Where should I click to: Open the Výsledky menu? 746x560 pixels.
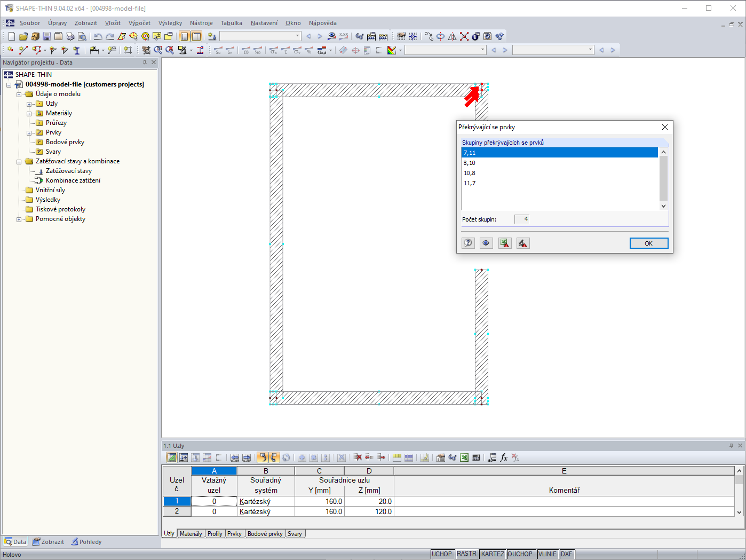170,23
